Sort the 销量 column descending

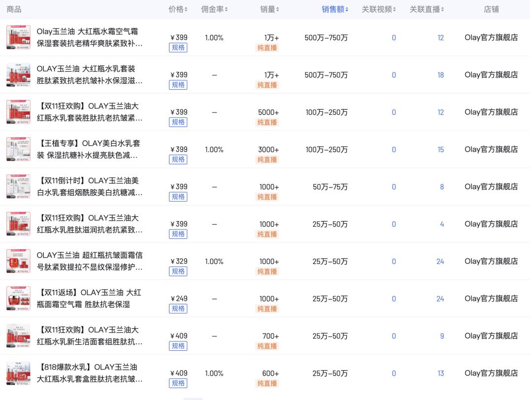coord(277,11)
